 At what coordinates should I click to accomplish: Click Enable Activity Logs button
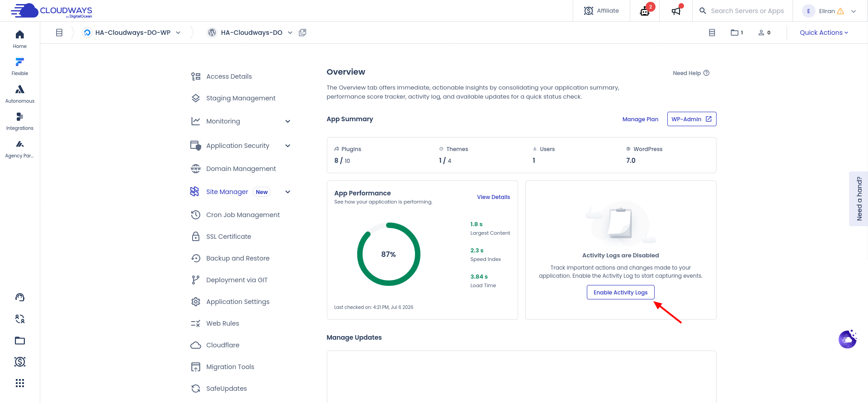pyautogui.click(x=620, y=292)
